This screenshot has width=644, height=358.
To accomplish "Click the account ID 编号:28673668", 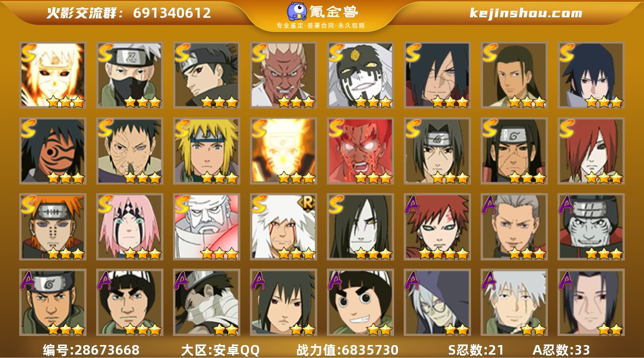I will pos(91,350).
